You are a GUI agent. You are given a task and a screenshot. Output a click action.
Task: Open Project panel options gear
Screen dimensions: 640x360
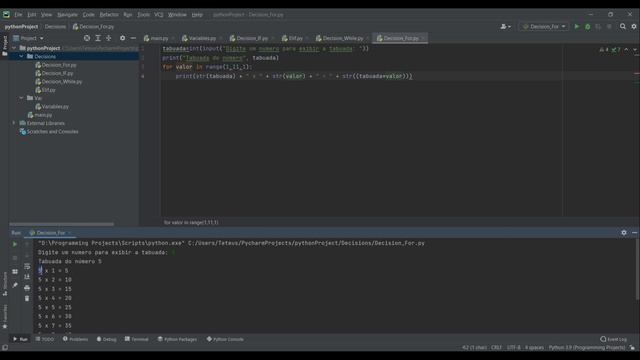(122, 38)
